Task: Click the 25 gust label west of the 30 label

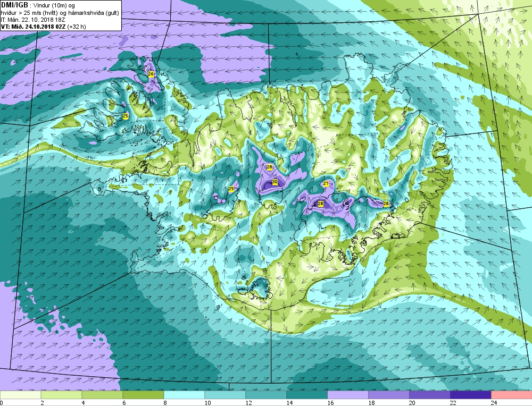Action: point(231,189)
